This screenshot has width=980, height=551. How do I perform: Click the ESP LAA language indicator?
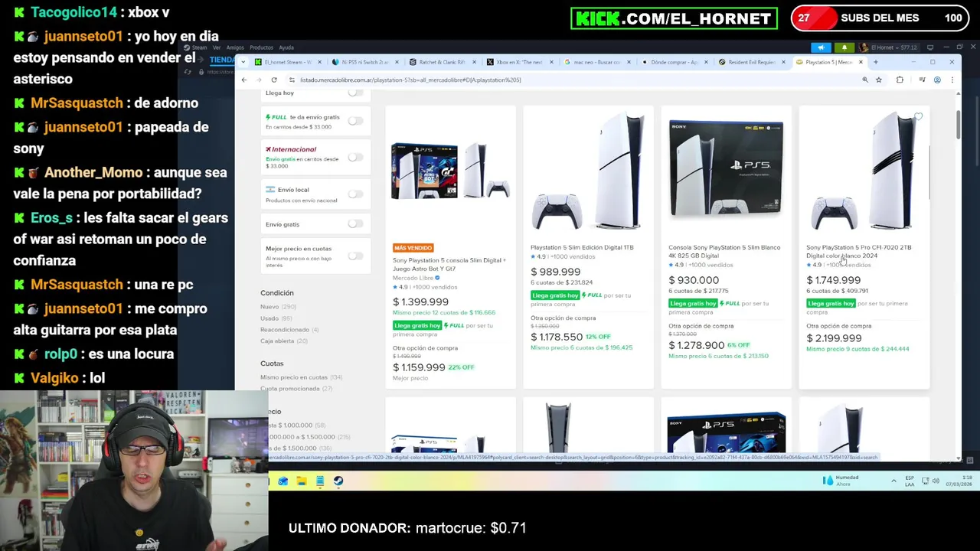(910, 481)
